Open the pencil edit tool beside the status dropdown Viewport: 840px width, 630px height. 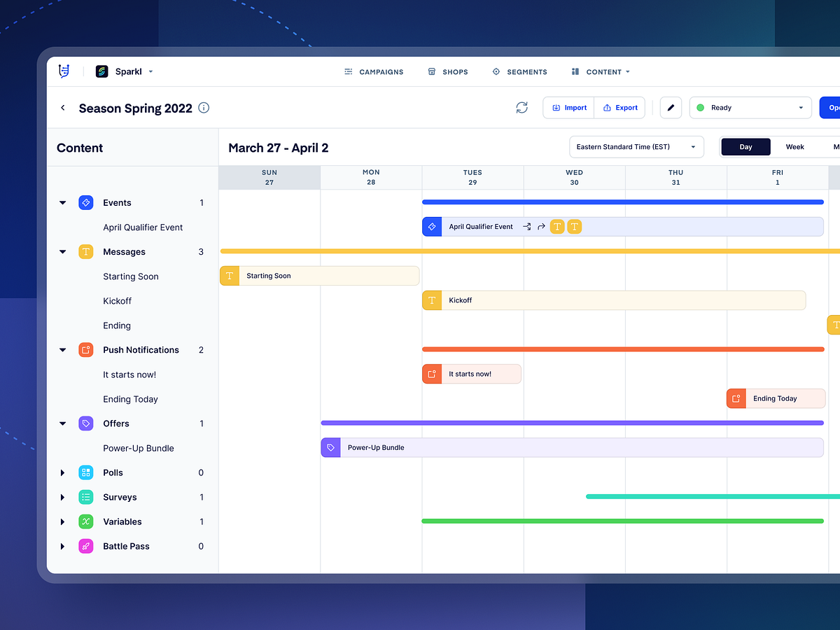pos(671,107)
